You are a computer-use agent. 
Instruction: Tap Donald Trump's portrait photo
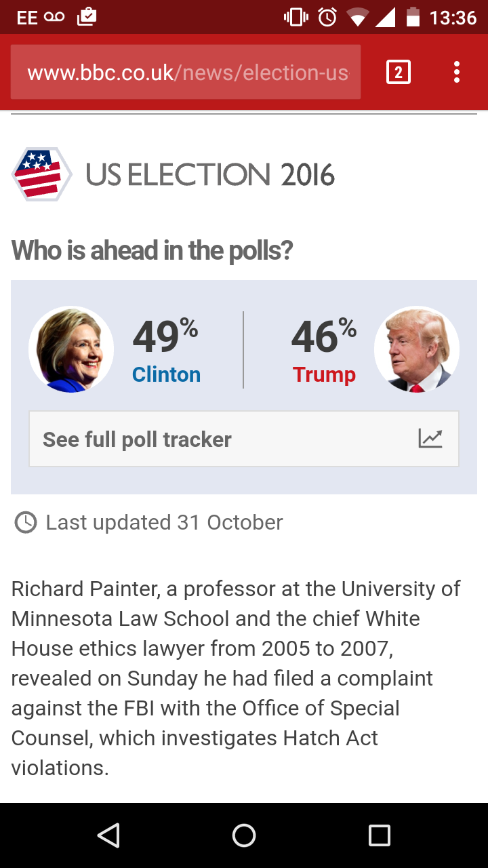coord(417,349)
